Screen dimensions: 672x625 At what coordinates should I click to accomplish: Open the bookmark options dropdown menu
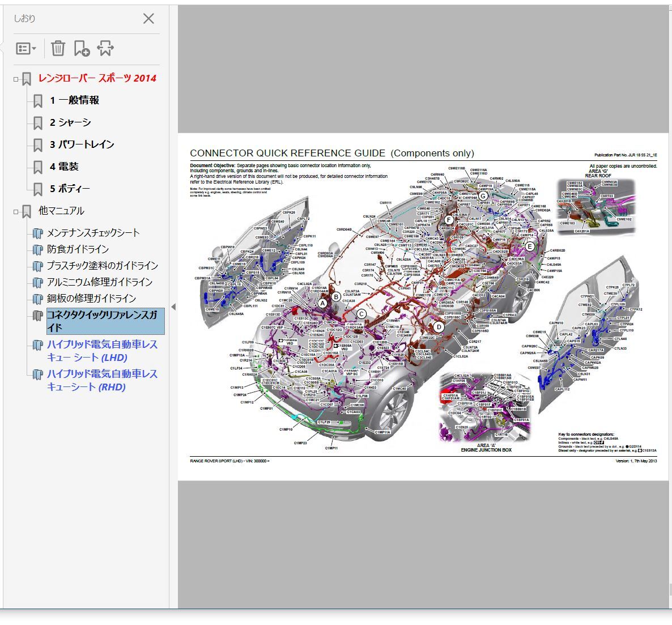coord(25,48)
